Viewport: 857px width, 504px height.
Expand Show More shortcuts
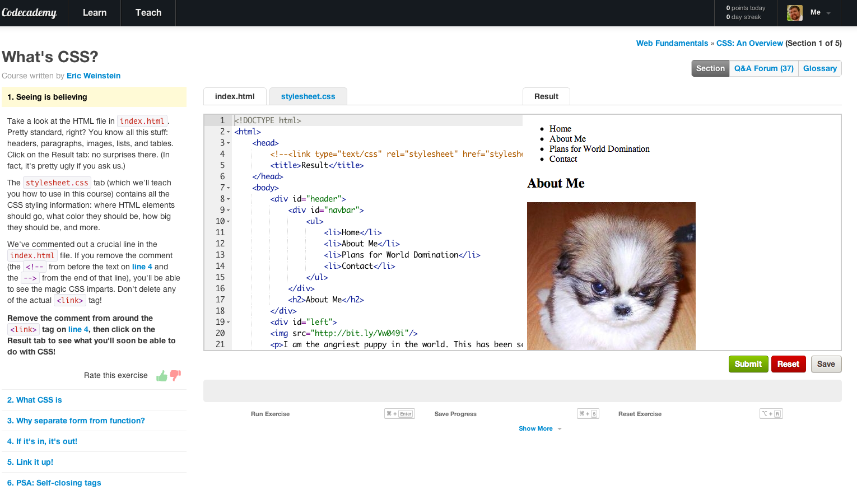540,428
